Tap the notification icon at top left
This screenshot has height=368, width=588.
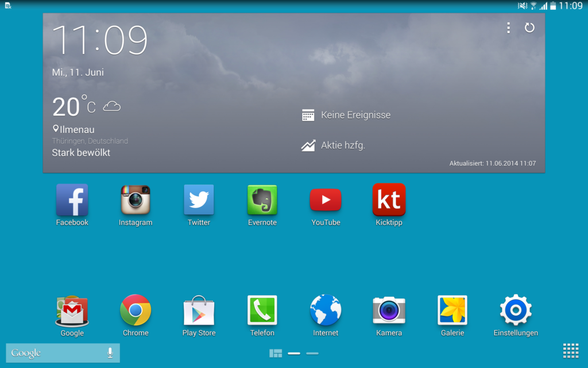8,5
